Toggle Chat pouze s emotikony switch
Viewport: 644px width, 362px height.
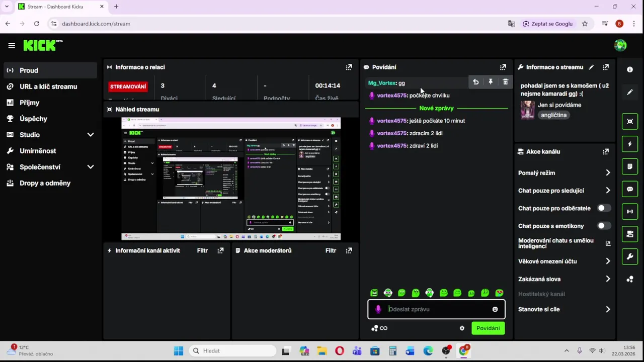[x=604, y=226]
